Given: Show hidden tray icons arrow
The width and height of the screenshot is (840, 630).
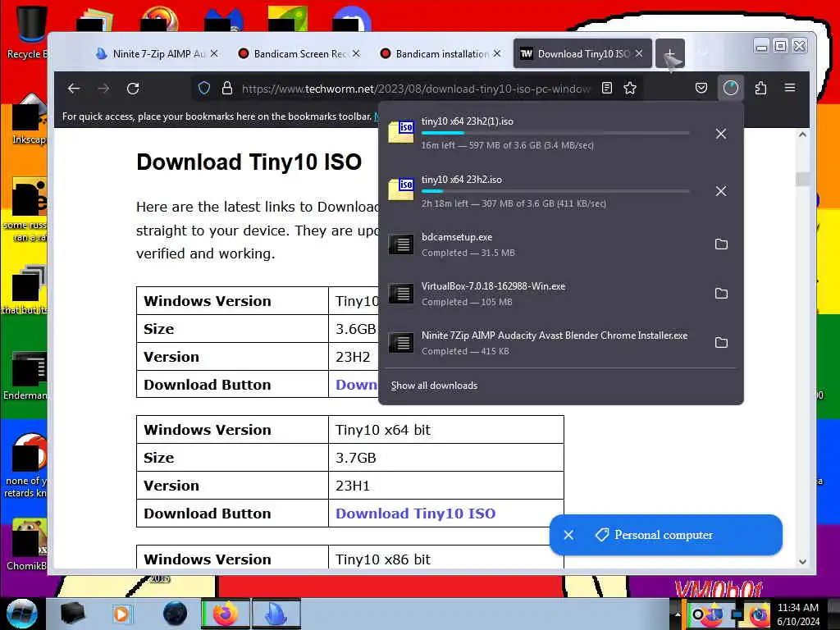Looking at the screenshot, I should [x=677, y=614].
